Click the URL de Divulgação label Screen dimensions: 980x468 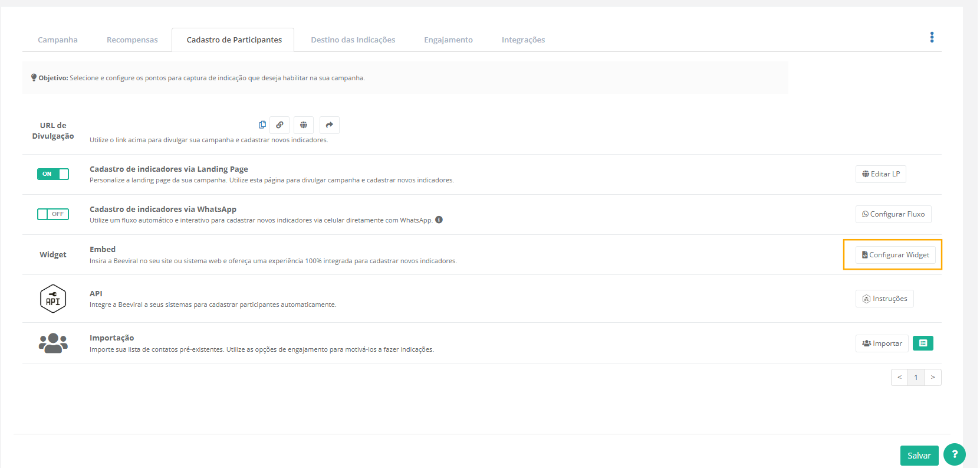point(53,130)
